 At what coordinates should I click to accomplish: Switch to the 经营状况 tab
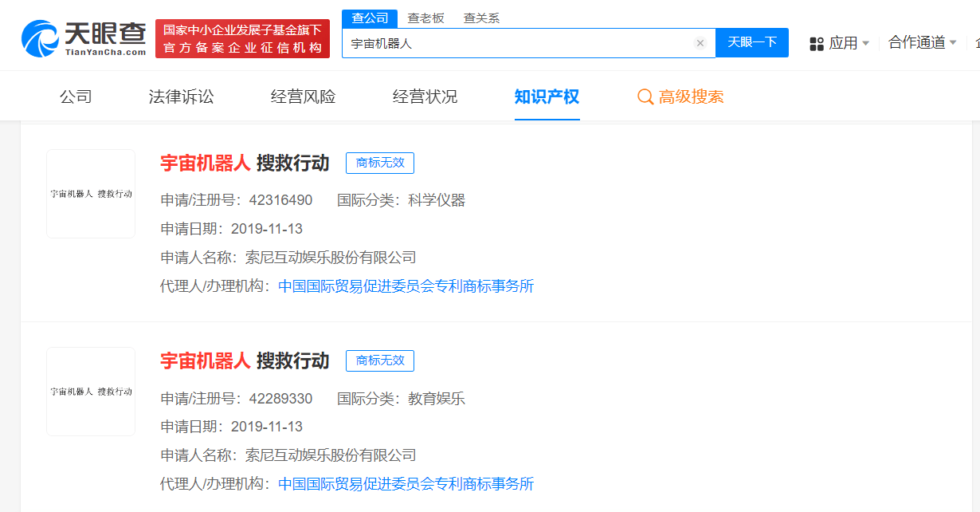[x=425, y=97]
